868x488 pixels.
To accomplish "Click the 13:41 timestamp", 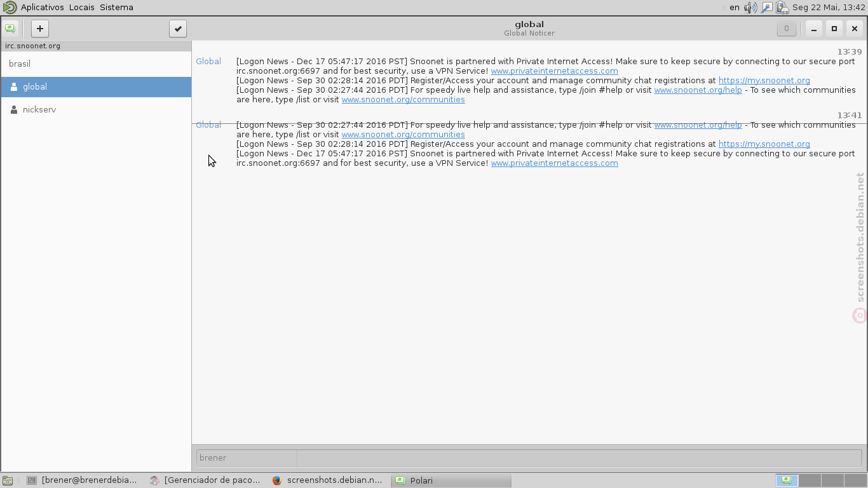I will pyautogui.click(x=850, y=116).
